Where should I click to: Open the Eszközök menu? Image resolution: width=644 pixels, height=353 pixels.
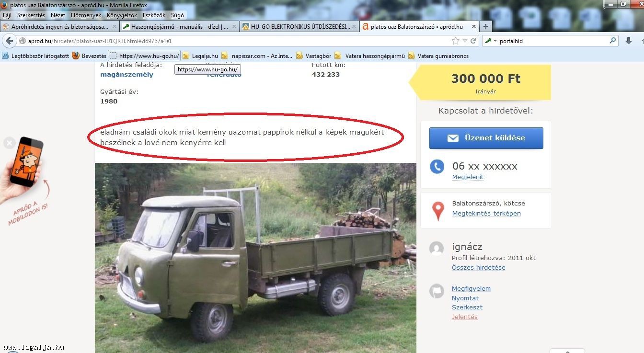click(x=154, y=15)
